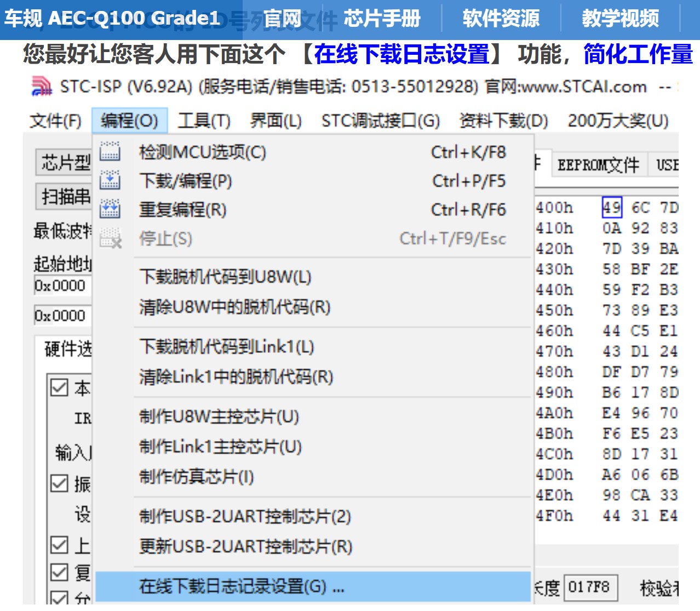This screenshot has width=700, height=611.
Task: Switch to the EEPROM文件 tab
Action: pos(598,164)
